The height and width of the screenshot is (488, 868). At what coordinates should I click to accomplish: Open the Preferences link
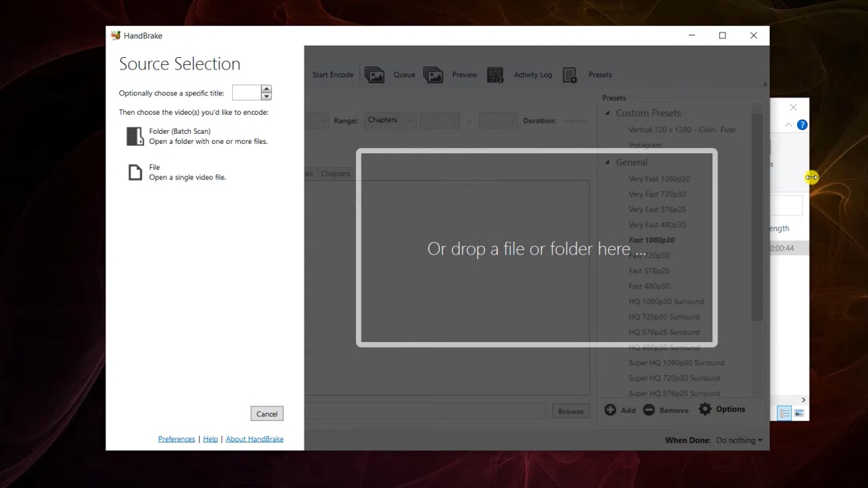176,439
